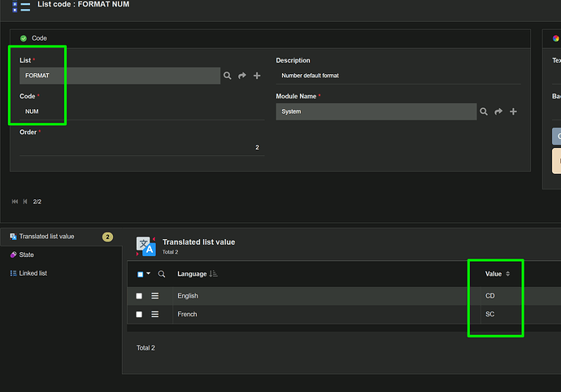Click the plus icon beside List field
Screen dimensions: 561x392
tap(257, 76)
